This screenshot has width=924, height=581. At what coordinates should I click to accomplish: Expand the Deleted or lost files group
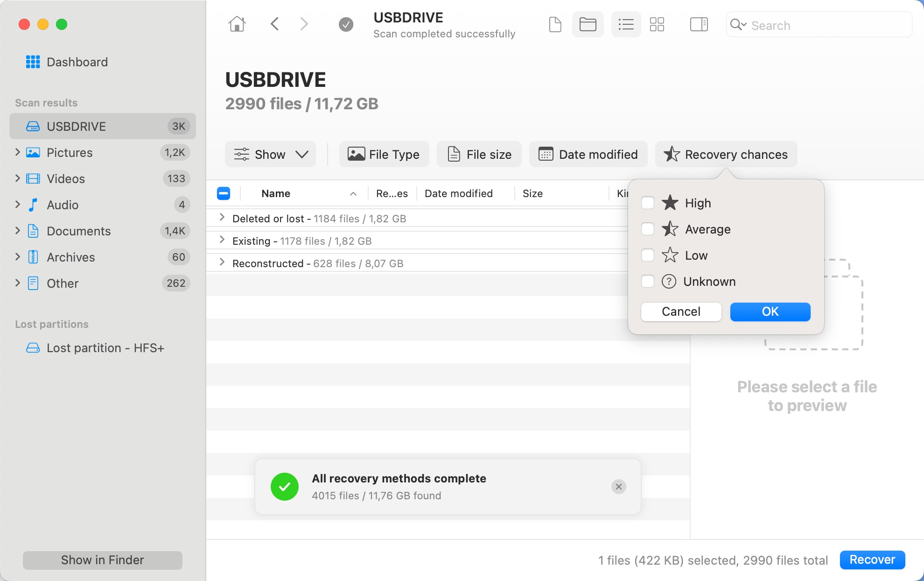[221, 218]
